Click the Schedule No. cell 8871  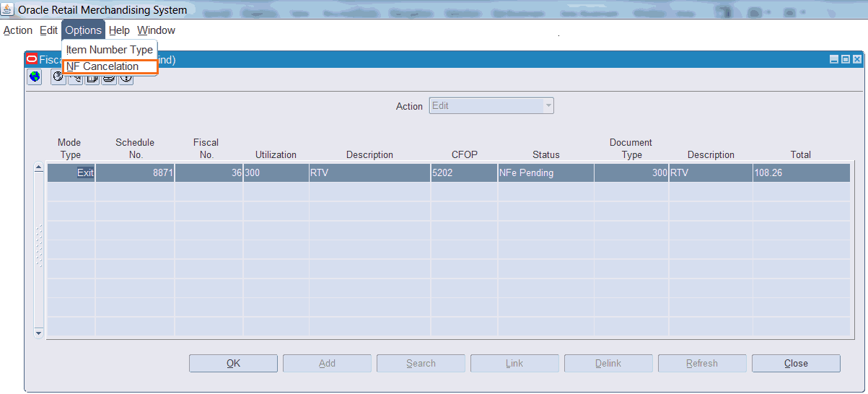point(135,173)
